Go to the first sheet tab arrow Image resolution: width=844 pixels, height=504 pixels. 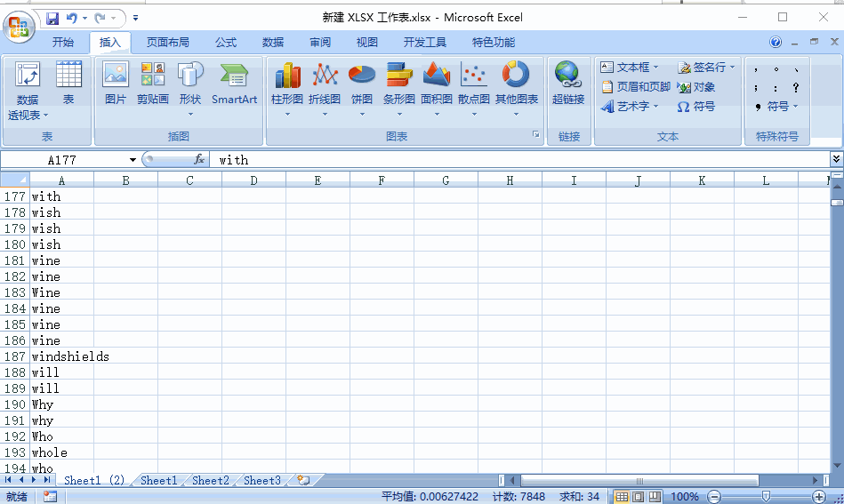[8, 480]
